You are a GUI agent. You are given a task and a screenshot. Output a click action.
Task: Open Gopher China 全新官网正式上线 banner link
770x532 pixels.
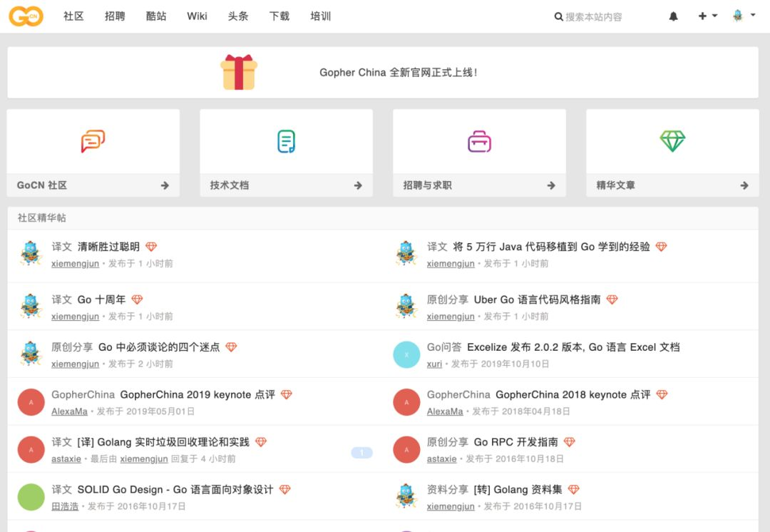399,73
